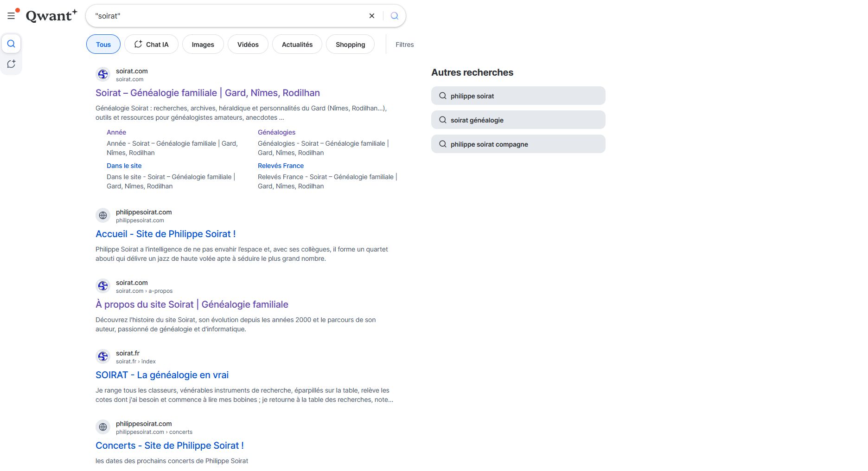Click the globe favicon of Accueil result
Image resolution: width=868 pixels, height=471 pixels.
103,215
